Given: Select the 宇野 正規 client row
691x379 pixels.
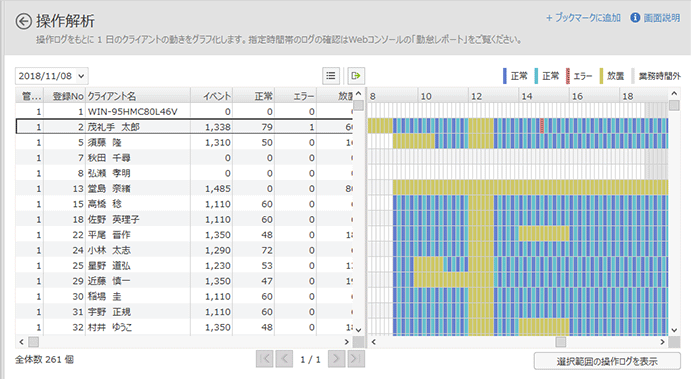Looking at the screenshot, I should click(184, 312).
